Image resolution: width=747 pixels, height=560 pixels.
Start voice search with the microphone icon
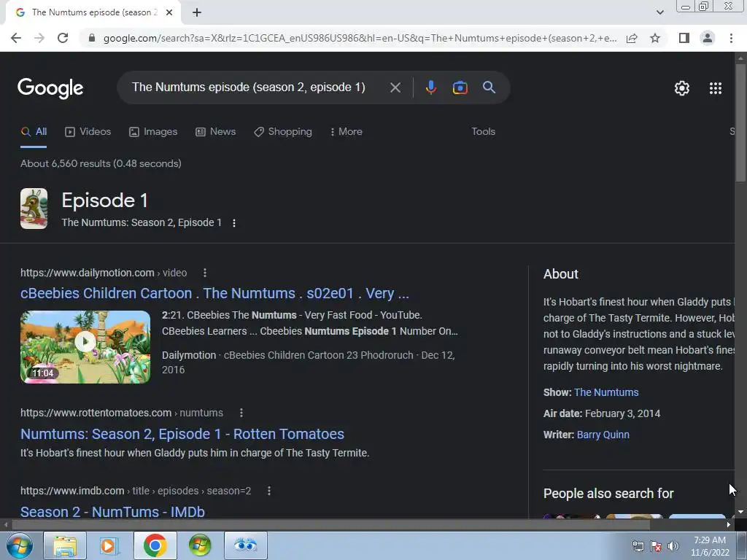[430, 87]
